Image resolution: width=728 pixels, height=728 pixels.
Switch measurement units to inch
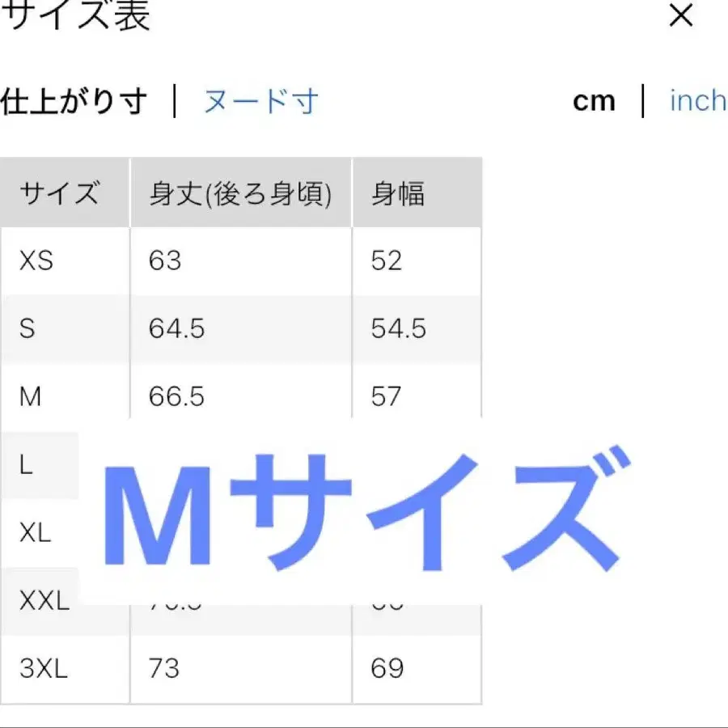pos(696,99)
